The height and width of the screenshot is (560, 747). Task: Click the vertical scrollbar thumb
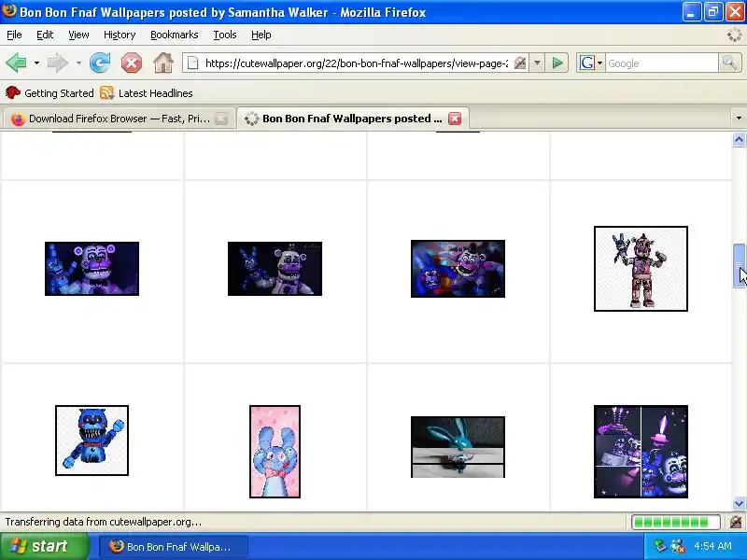click(x=739, y=265)
